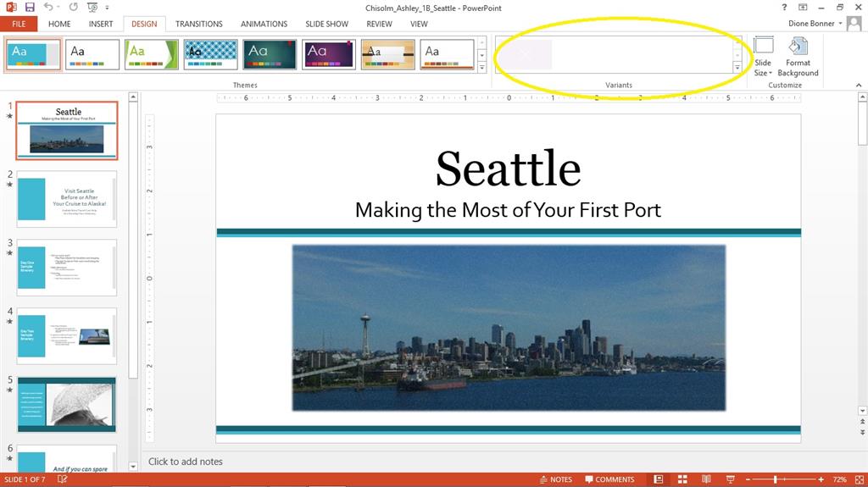Toggle the Notes pane in status bar
This screenshot has height=487, width=868.
tap(556, 479)
